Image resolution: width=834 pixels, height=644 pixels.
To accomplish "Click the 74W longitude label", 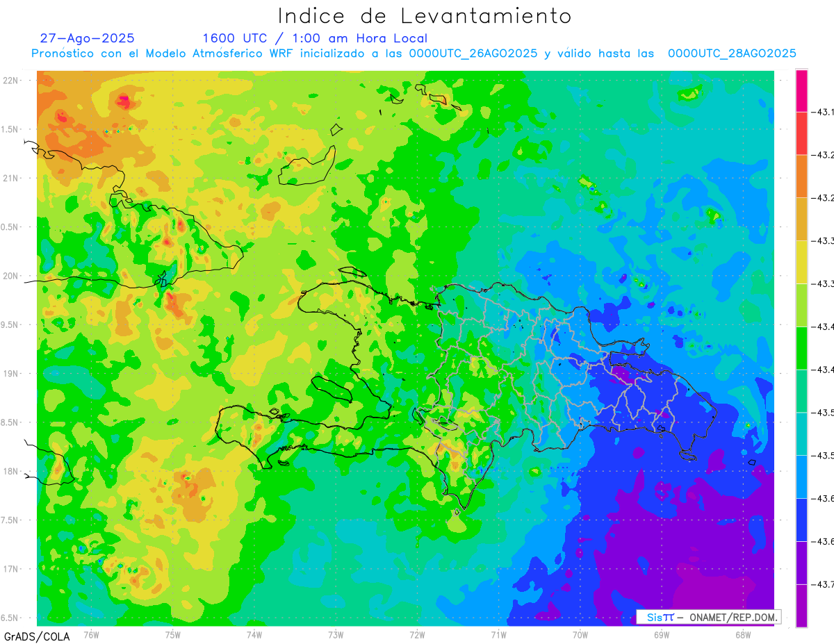I will (254, 634).
